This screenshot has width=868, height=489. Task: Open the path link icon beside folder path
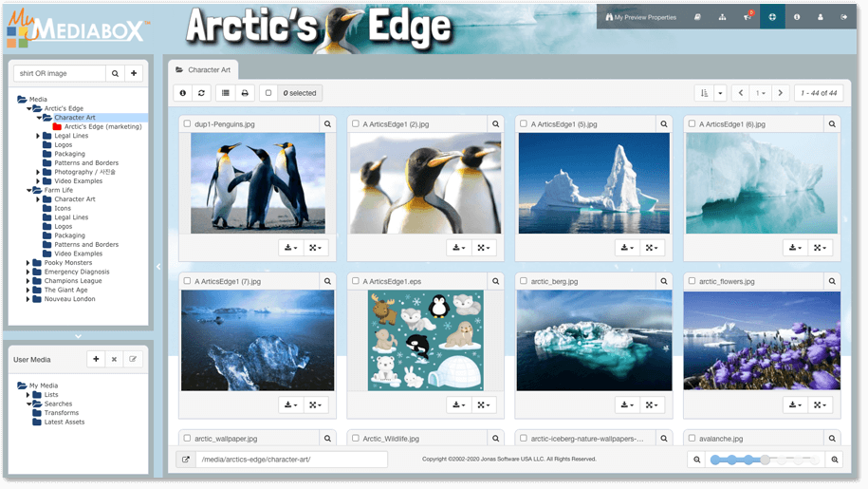[x=186, y=460]
